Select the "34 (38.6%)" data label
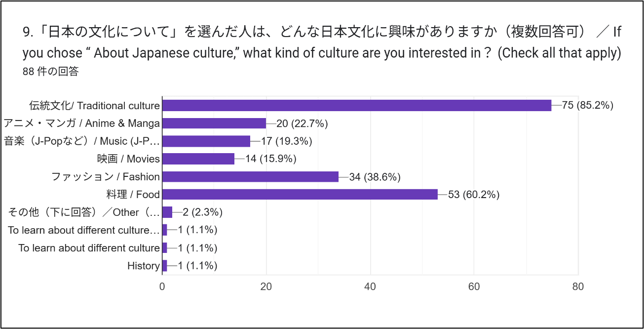Image resolution: width=644 pixels, height=329 pixels. 375,177
